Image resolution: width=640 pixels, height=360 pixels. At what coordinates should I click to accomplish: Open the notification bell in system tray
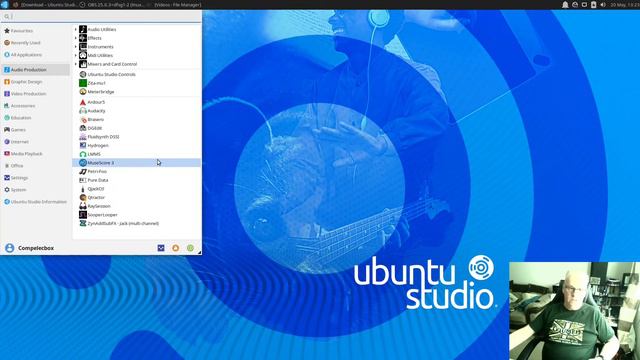click(x=565, y=4)
